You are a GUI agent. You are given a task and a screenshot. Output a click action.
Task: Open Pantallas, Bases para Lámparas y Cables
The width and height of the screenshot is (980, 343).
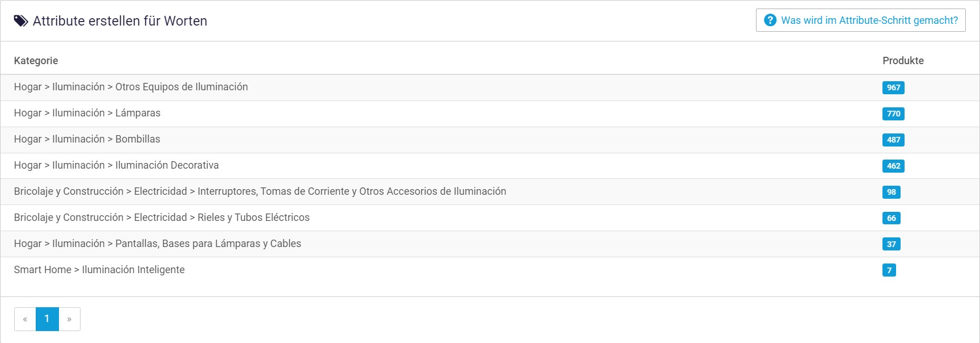tap(158, 244)
